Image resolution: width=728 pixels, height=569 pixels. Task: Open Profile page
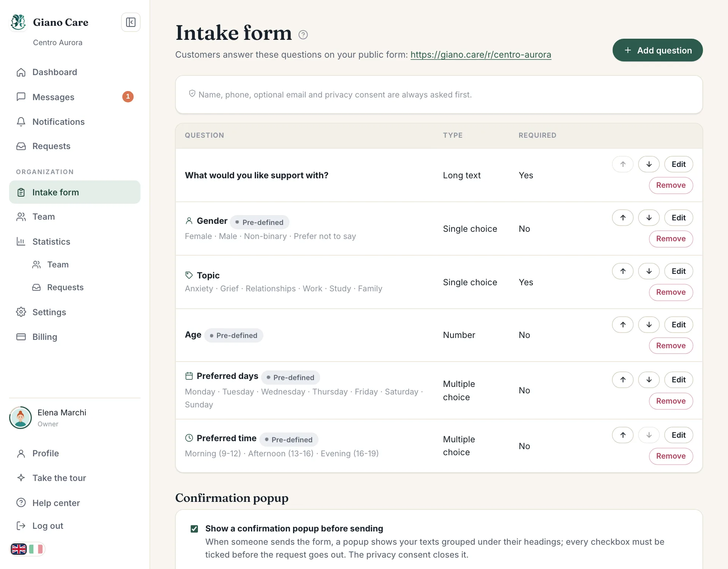[75, 453]
